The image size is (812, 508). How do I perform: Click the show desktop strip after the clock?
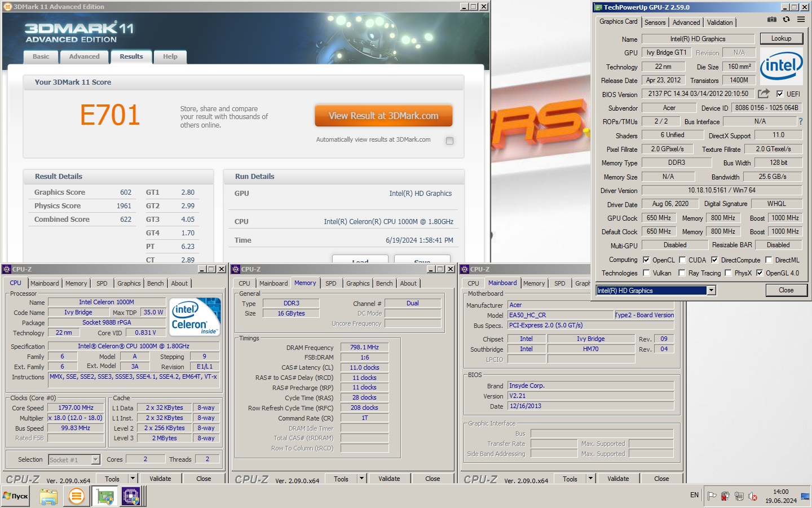tap(805, 496)
